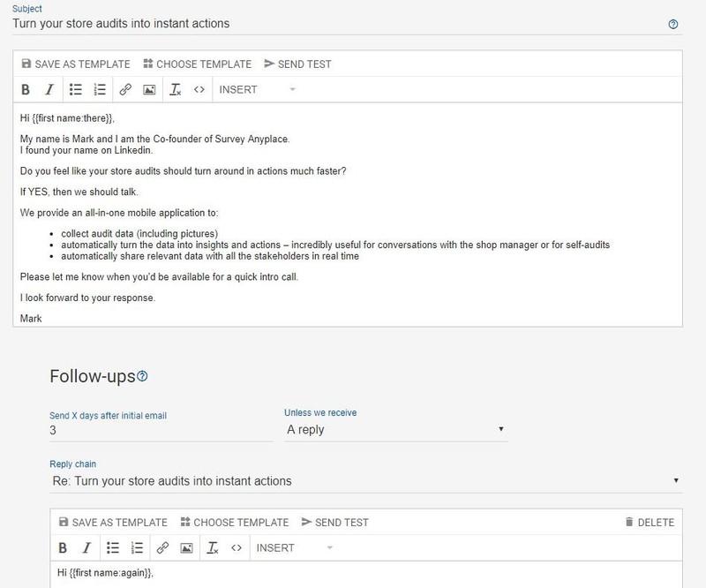Expand the Reply chain dropdown
Viewport: 706px width, 588px height.
[x=365, y=481]
